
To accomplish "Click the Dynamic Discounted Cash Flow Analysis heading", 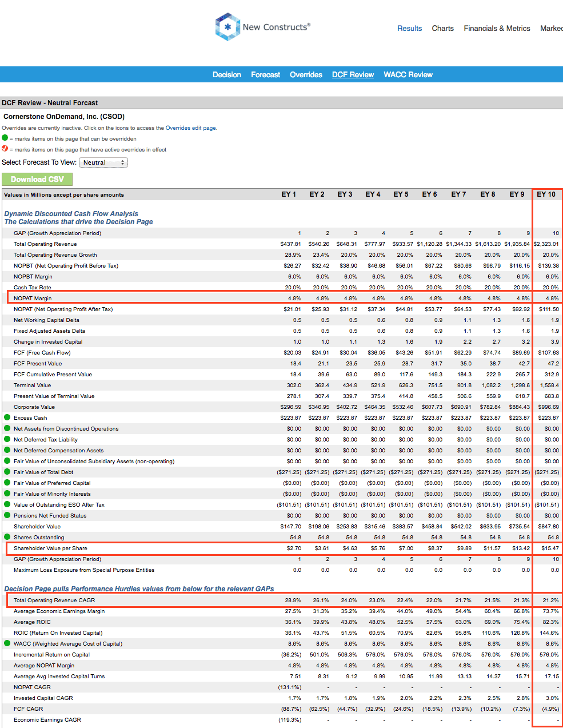I will point(71,214).
